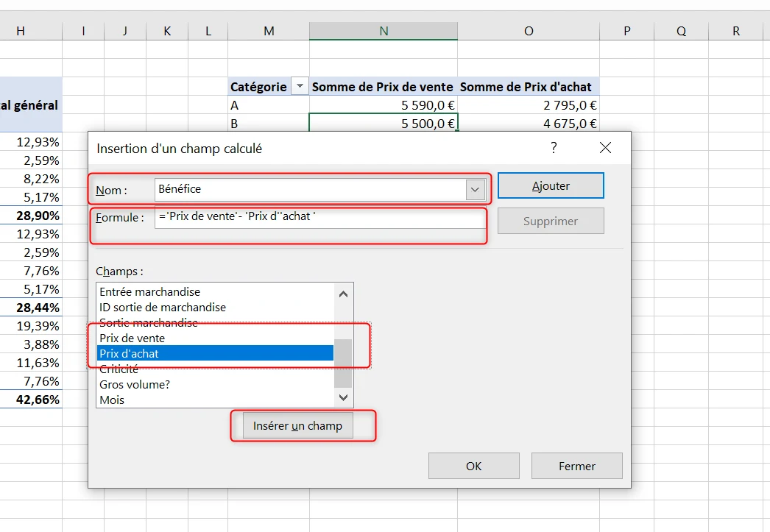This screenshot has height=532, width=770.
Task: Select column N header
Action: coord(384,31)
